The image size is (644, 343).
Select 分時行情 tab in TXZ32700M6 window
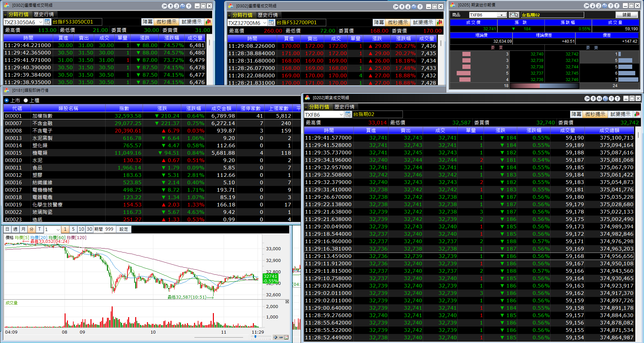coord(242,15)
